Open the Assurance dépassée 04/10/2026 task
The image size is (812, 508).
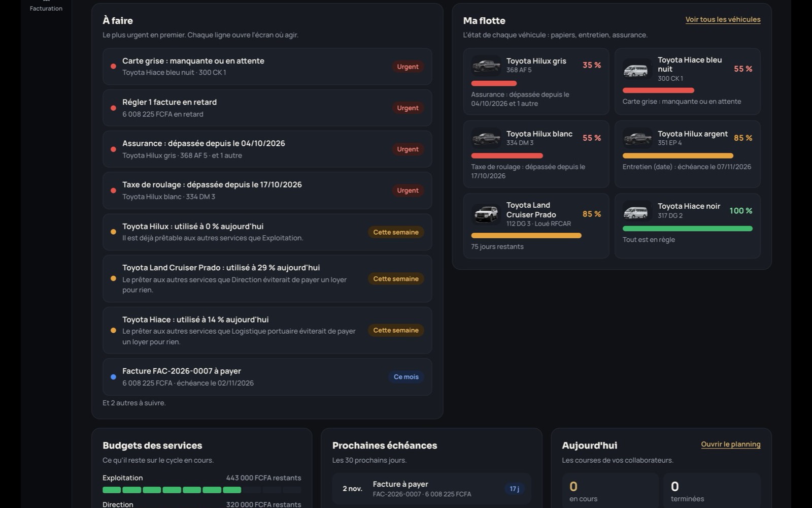coord(267,149)
